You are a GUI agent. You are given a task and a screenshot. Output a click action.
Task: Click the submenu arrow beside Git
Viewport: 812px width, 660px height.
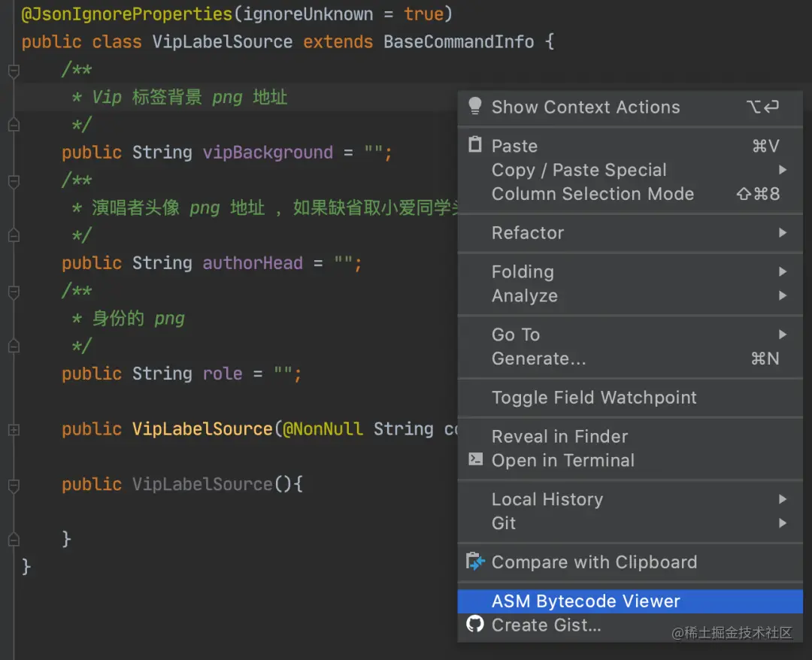click(x=783, y=523)
